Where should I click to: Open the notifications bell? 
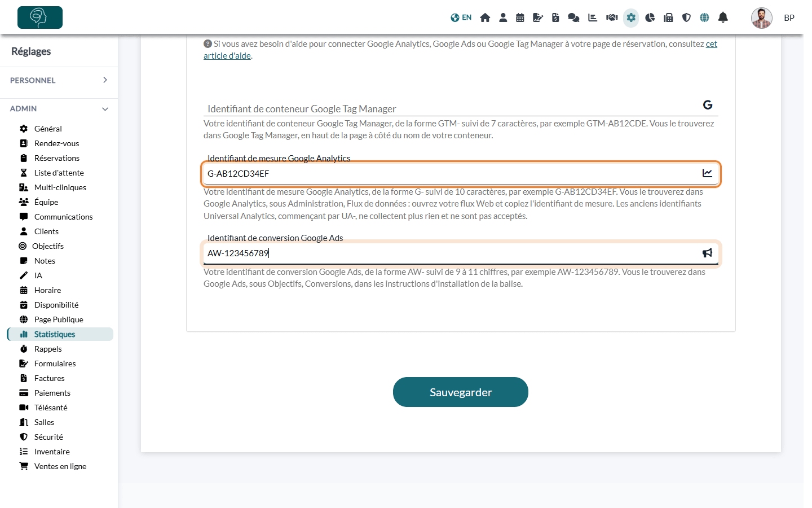(x=723, y=17)
